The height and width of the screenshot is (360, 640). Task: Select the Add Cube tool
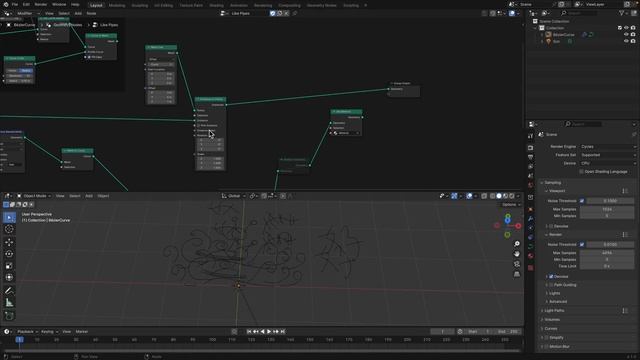[9, 316]
